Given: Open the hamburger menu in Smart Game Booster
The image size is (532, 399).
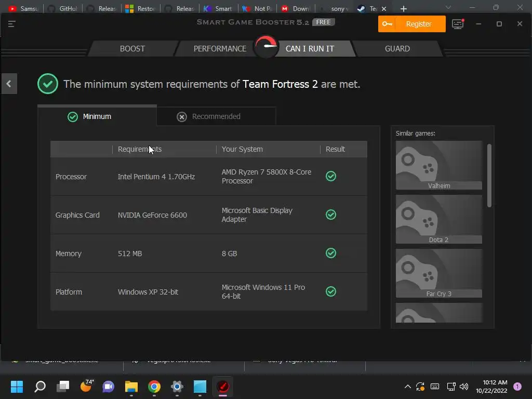Looking at the screenshot, I should (x=11, y=24).
